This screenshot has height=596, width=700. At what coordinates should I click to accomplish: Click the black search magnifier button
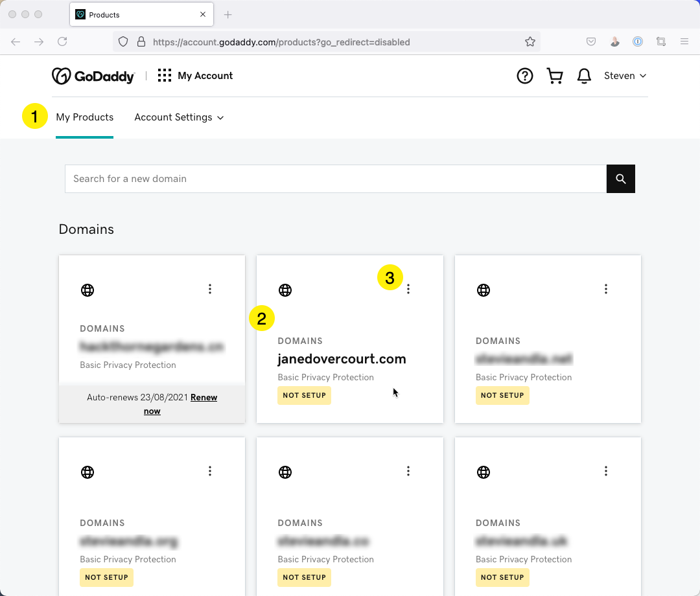click(x=620, y=179)
